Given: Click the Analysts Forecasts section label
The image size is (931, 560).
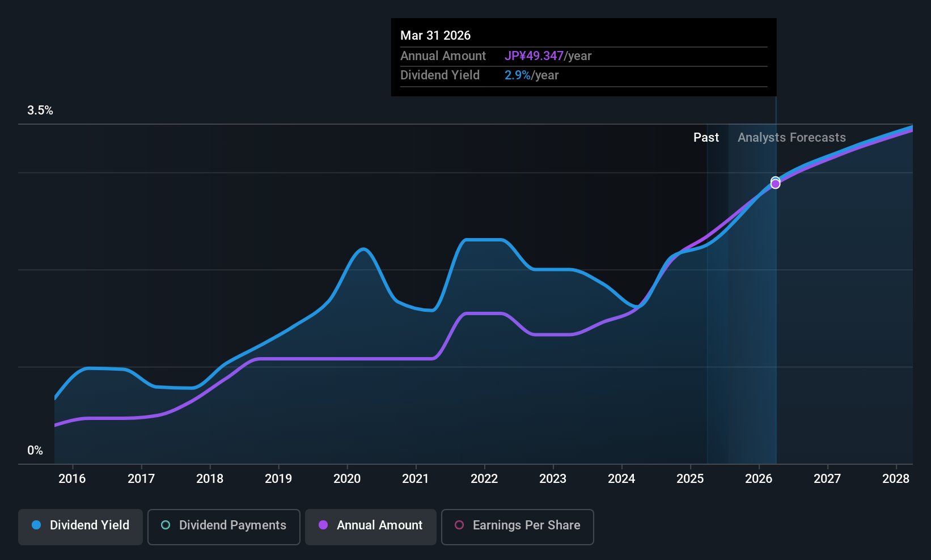Looking at the screenshot, I should click(x=792, y=138).
